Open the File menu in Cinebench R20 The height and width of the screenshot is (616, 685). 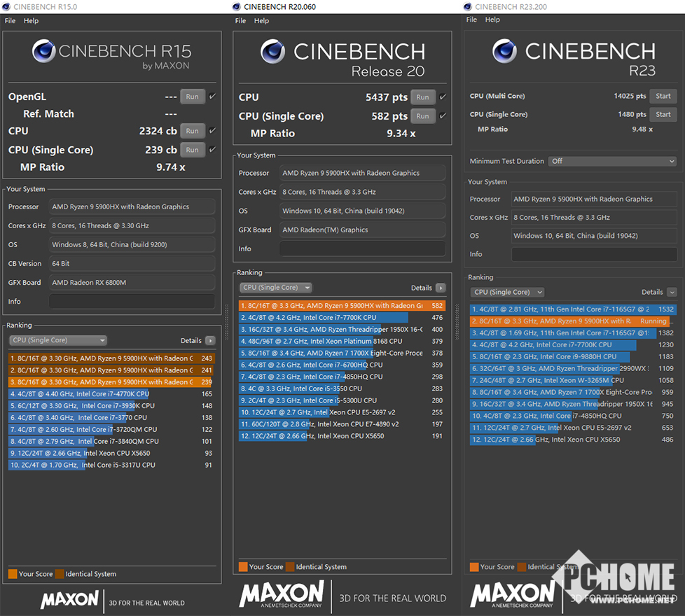(x=240, y=20)
